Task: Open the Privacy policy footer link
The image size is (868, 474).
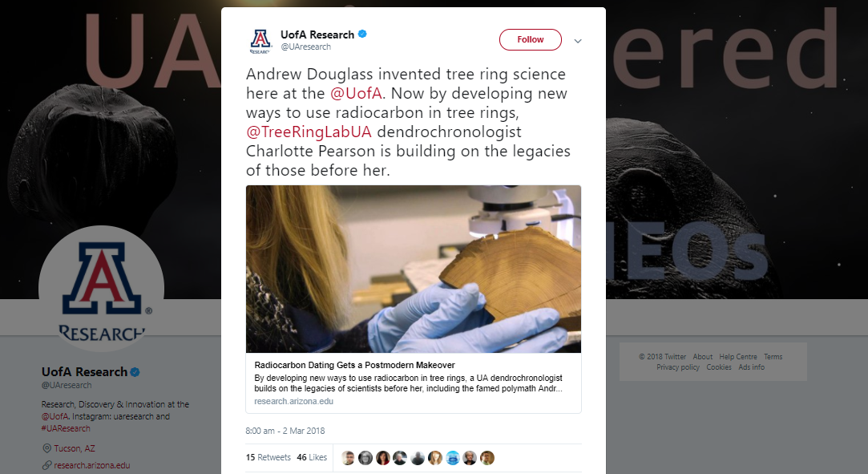Action: (677, 367)
